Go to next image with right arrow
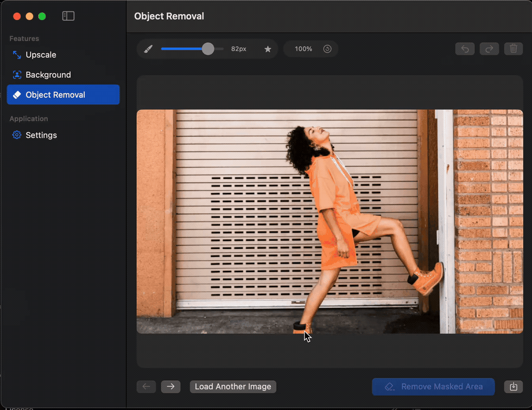The height and width of the screenshot is (410, 532). (170, 387)
